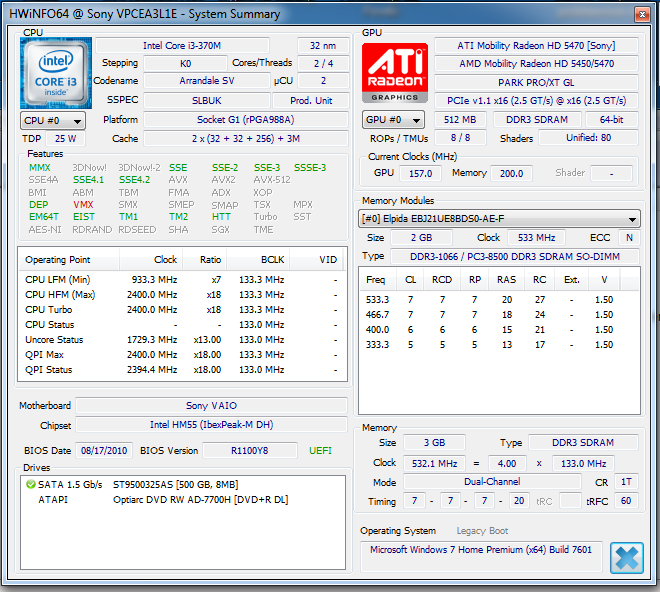Click the Socket G1 (rPGA988A) platform field
The height and width of the screenshot is (592, 660).
pos(246,120)
